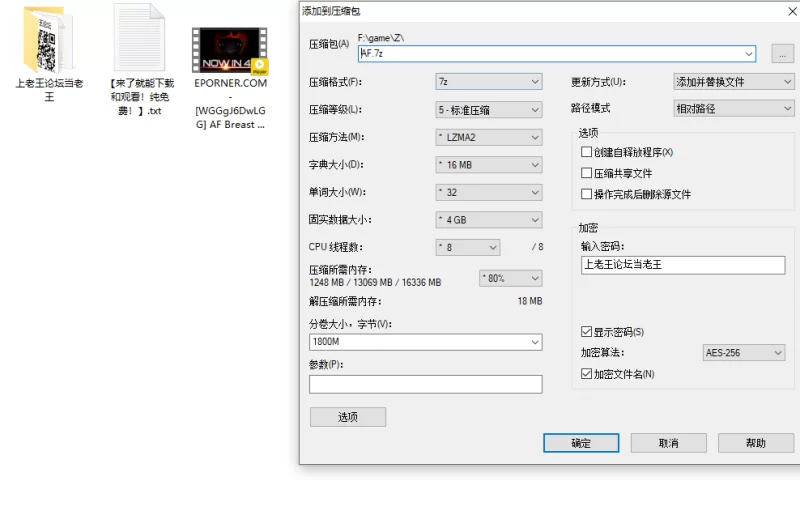The width and height of the screenshot is (800, 515).
Task: Click the 选项 options button
Action: click(348, 417)
